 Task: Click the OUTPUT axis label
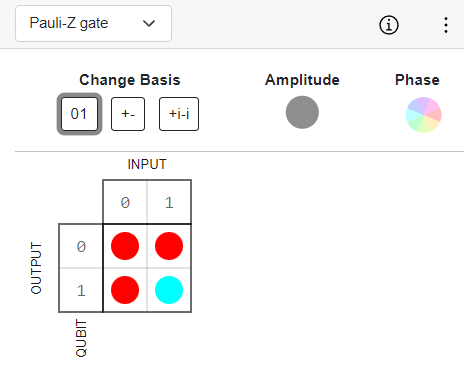point(36,268)
